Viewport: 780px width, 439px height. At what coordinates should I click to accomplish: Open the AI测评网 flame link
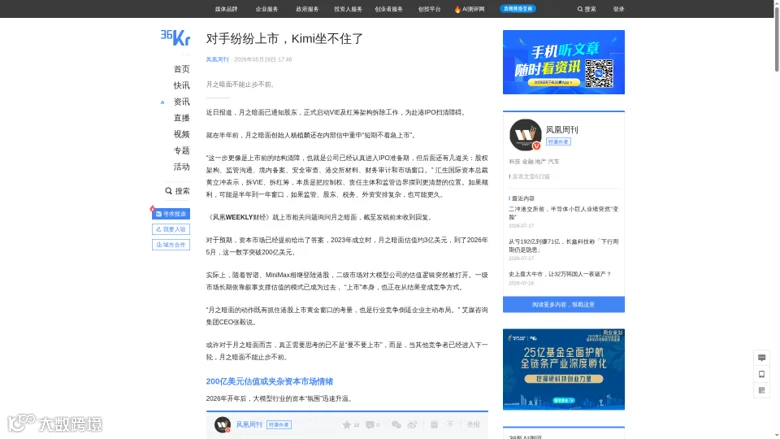470,9
